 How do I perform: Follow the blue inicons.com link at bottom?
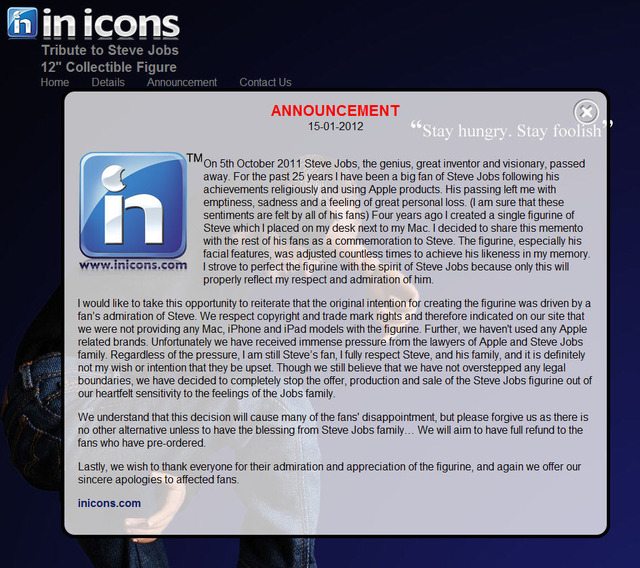(109, 503)
